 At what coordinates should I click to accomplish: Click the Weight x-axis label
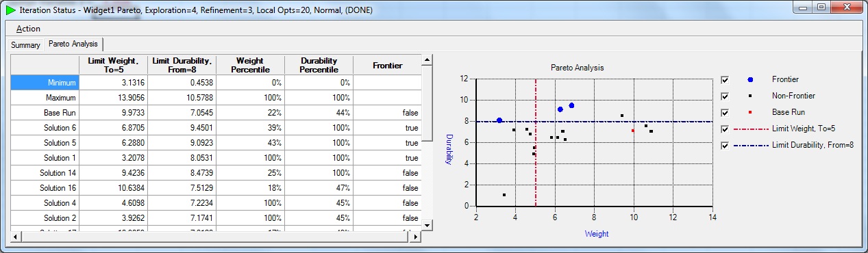click(x=596, y=233)
